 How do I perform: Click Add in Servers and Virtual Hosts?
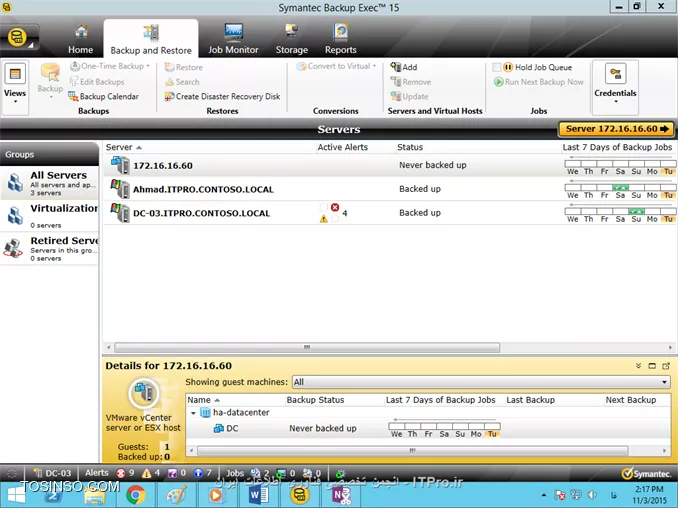point(404,67)
